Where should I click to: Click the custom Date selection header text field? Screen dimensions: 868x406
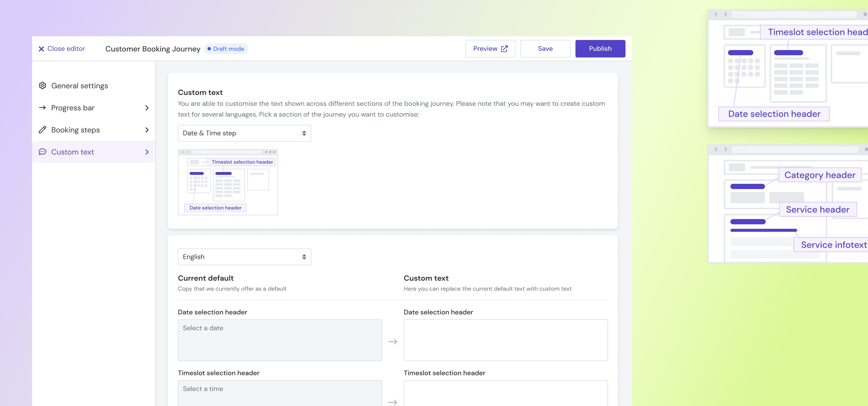tap(505, 340)
